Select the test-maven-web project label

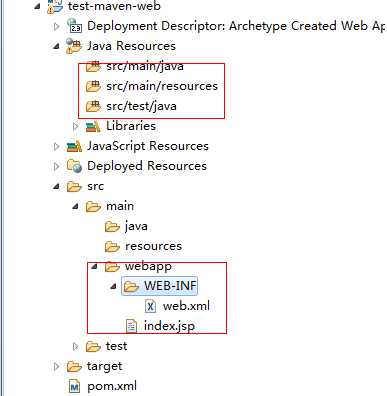pos(114,6)
